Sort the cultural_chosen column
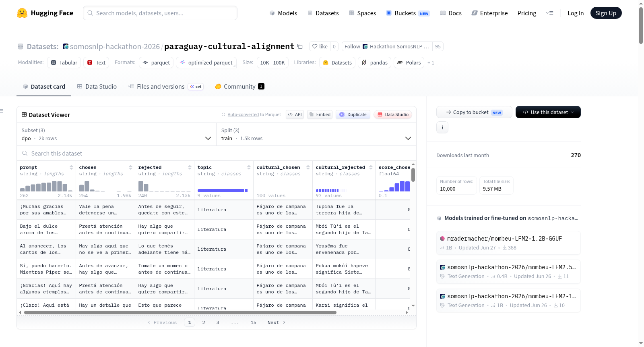Screen dimensions: 644x347 [x=308, y=167]
